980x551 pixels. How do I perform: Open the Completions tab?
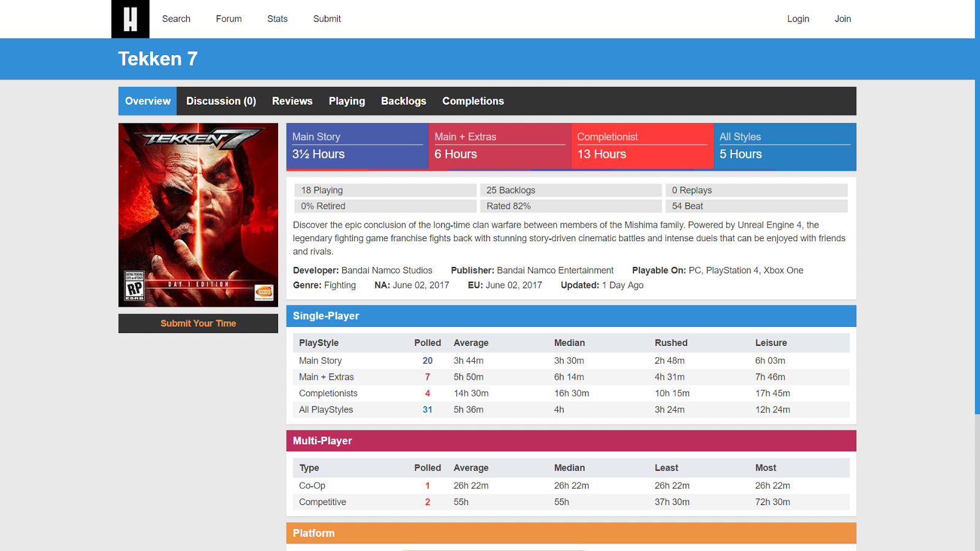(473, 100)
